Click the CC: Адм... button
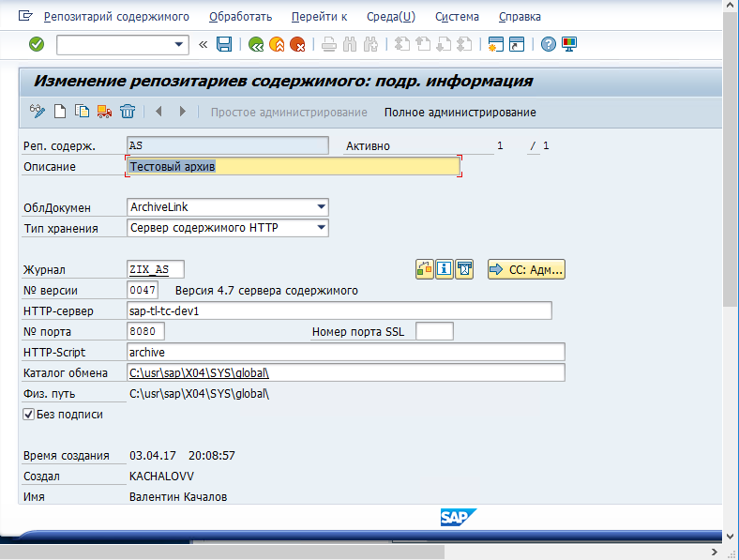739x560 pixels. (526, 270)
